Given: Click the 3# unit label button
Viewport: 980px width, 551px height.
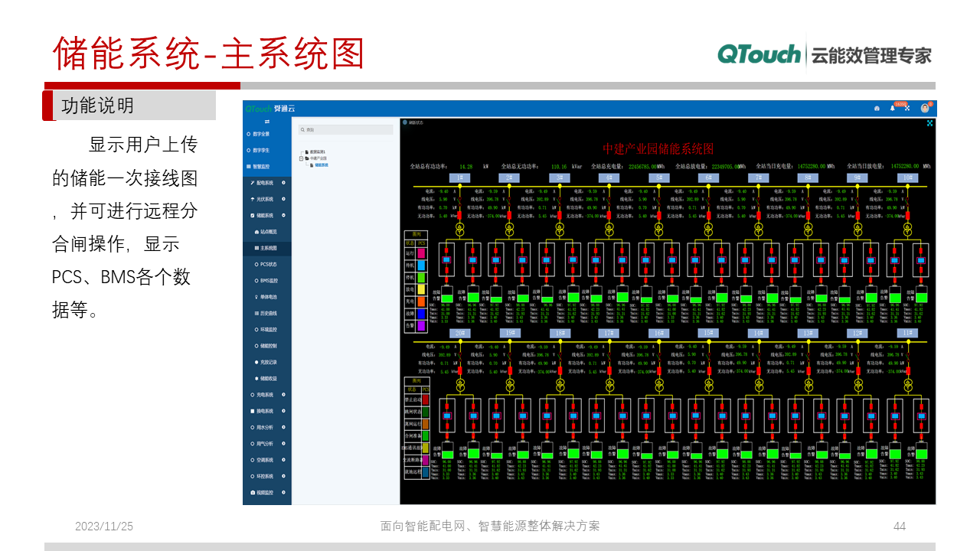Looking at the screenshot, I should coord(560,178).
